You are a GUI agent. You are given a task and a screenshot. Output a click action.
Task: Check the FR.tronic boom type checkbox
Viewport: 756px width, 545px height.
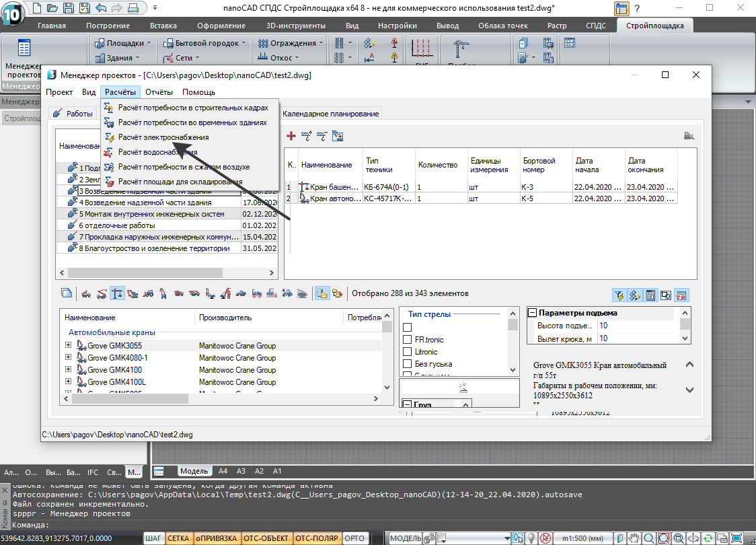[x=408, y=340]
